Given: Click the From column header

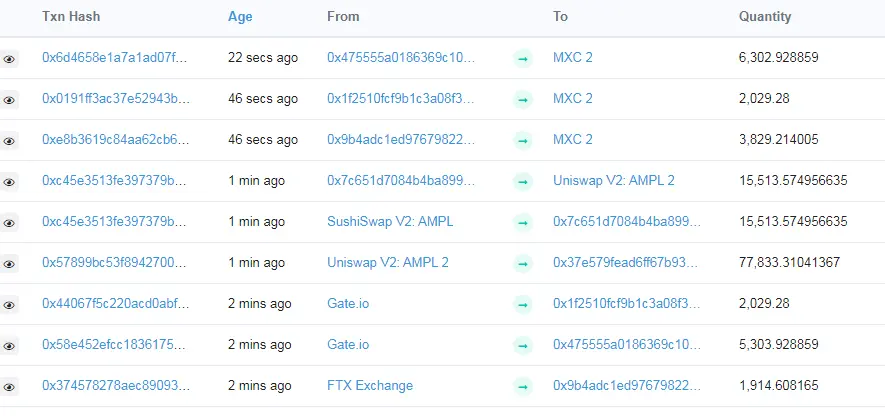Looking at the screenshot, I should coord(343,16).
